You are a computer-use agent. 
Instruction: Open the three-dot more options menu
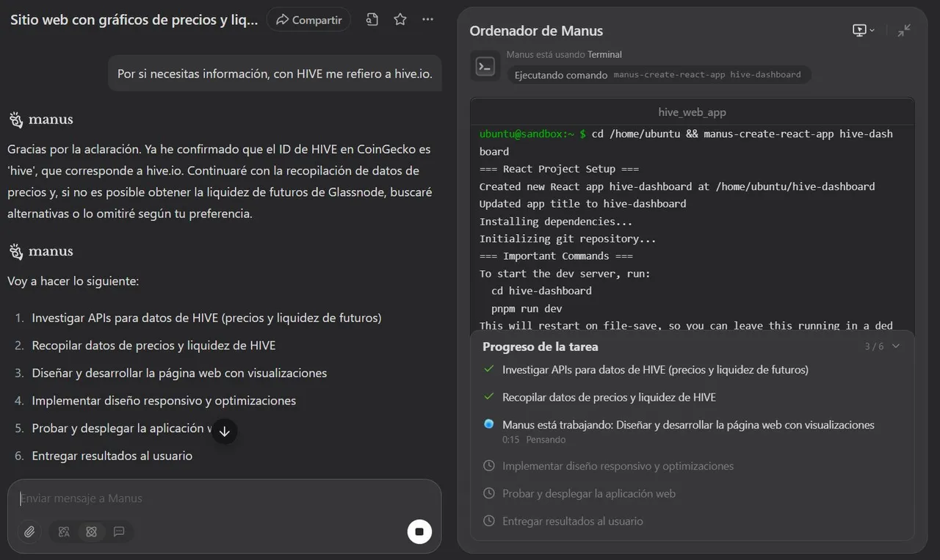(428, 20)
